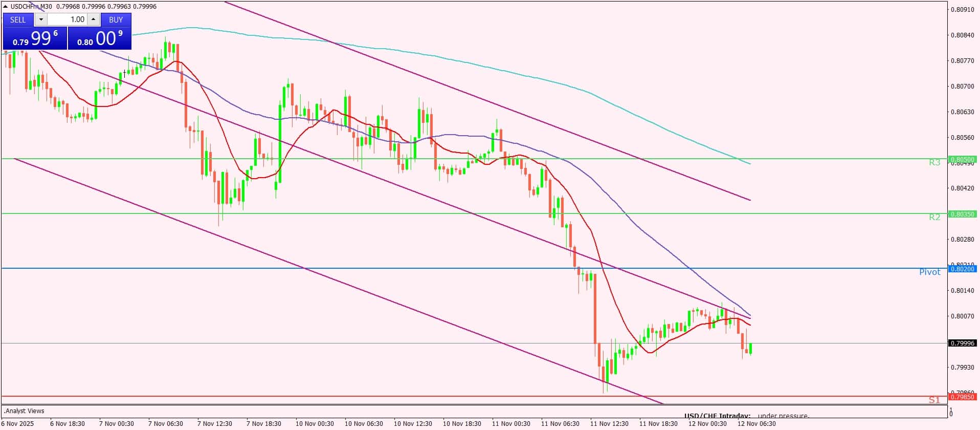Click the 0.80910 price axis value

coord(962,10)
